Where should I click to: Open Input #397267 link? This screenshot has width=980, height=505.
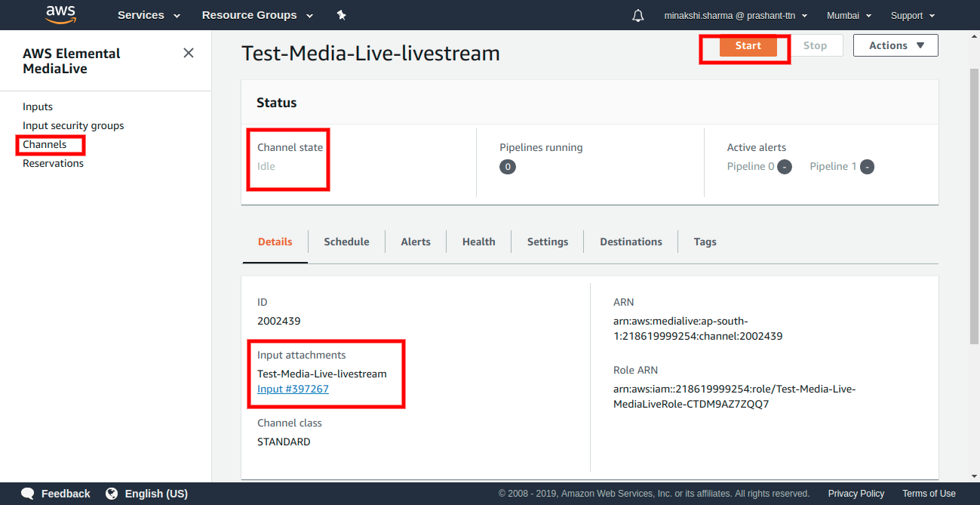point(293,389)
